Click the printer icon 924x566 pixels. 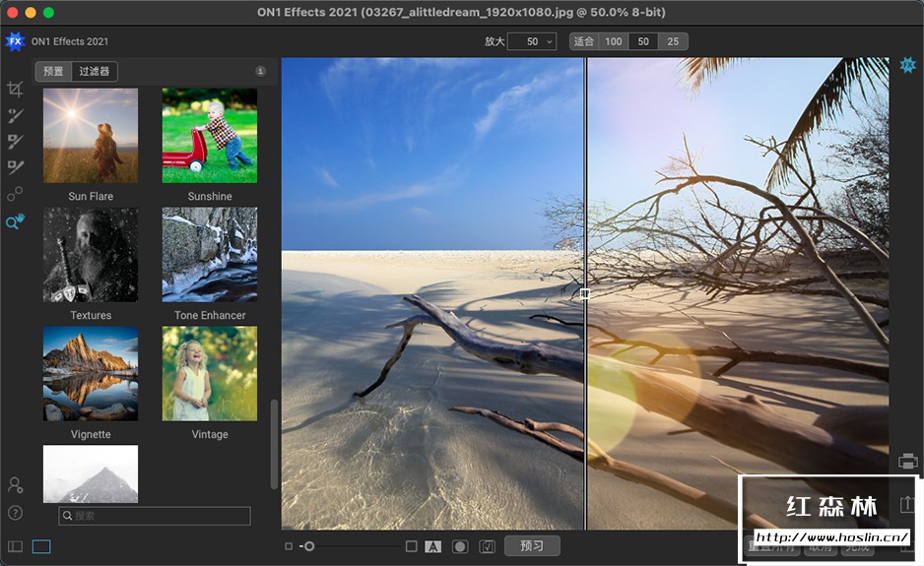click(907, 461)
